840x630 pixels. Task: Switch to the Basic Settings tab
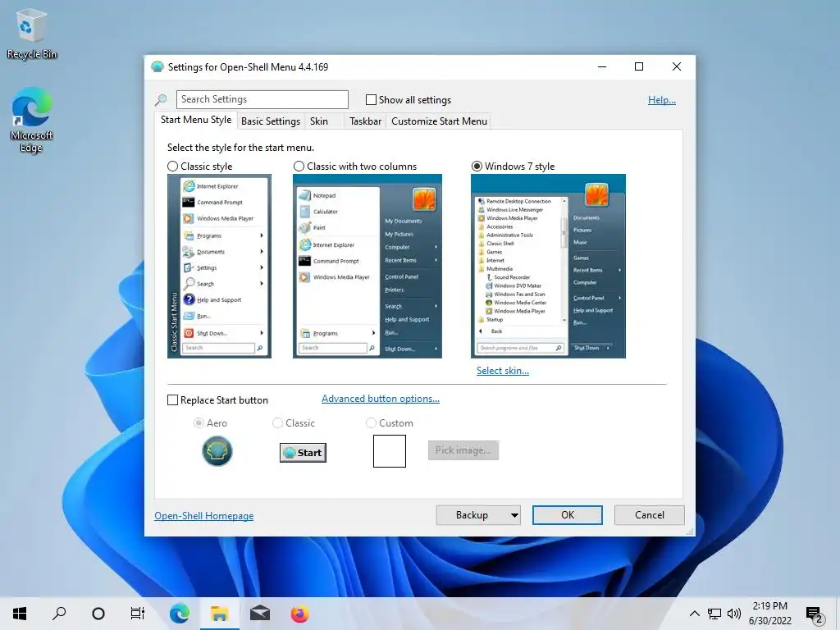click(x=271, y=121)
